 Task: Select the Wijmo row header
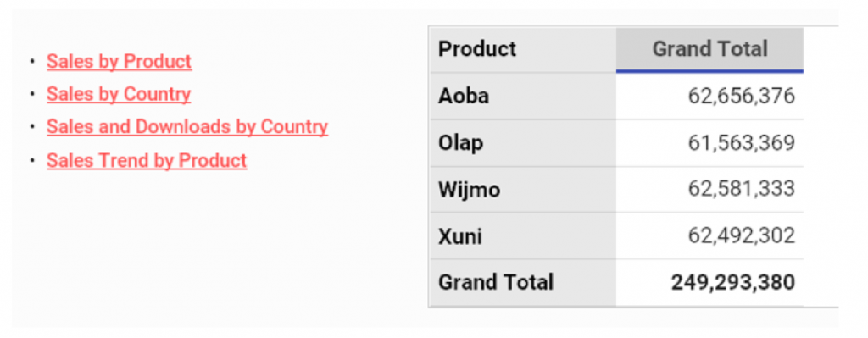(x=522, y=189)
